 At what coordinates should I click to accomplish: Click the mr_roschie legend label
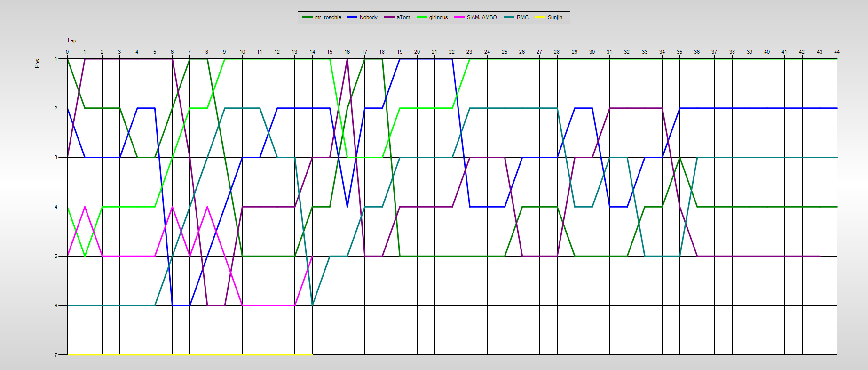328,17
